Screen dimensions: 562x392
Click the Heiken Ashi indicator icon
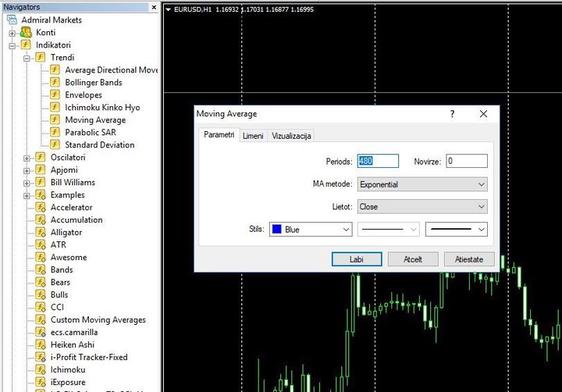click(x=41, y=344)
